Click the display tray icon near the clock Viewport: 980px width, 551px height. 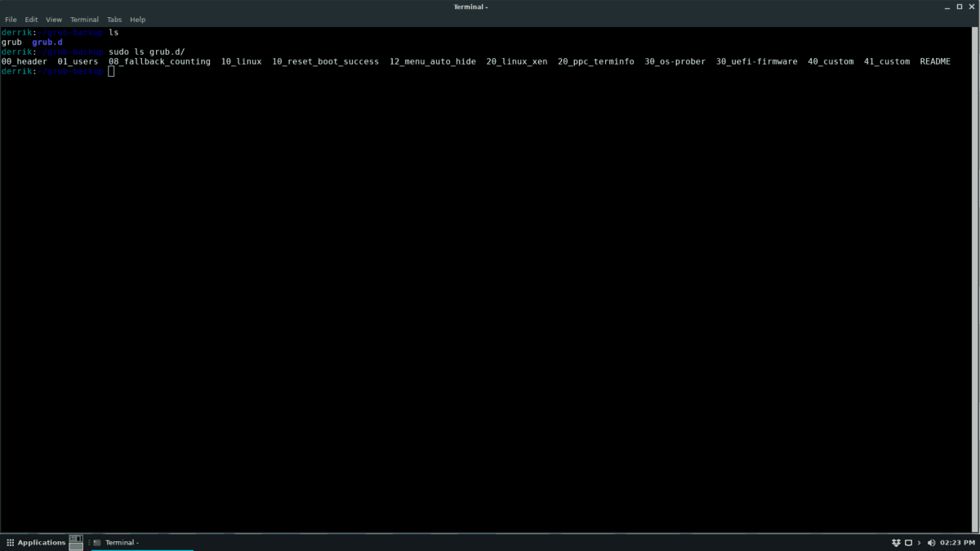coord(907,542)
